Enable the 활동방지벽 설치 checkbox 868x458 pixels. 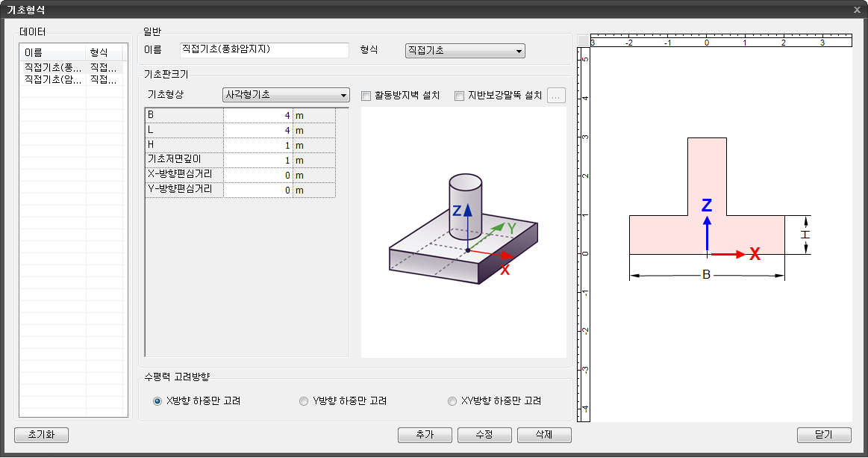[366, 96]
